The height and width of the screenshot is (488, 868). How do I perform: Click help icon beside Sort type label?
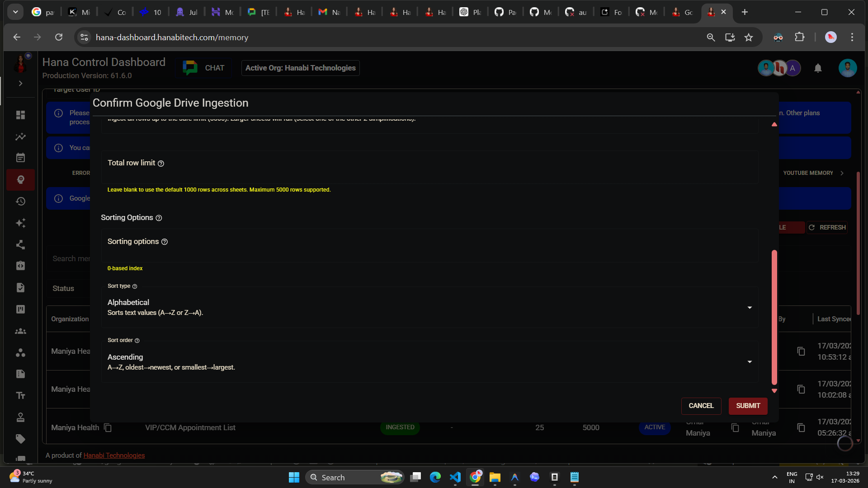(x=135, y=286)
